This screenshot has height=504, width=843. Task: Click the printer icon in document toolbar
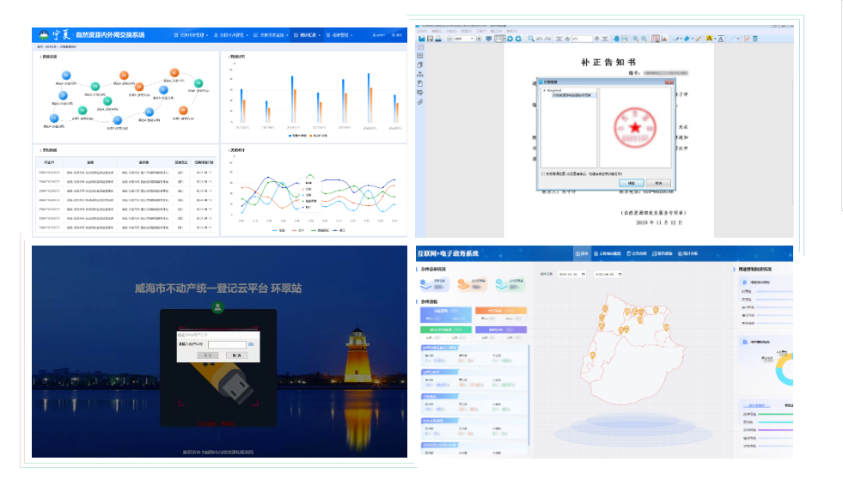click(x=438, y=39)
